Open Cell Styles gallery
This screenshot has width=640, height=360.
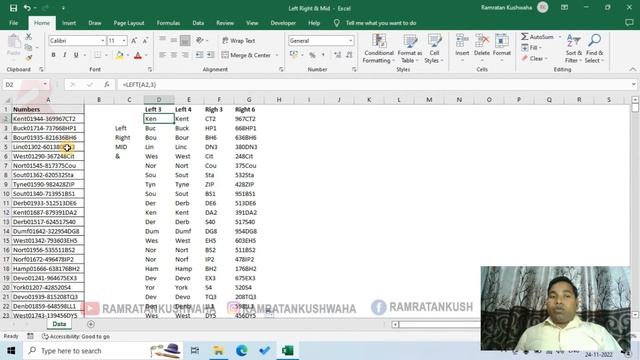[x=434, y=49]
